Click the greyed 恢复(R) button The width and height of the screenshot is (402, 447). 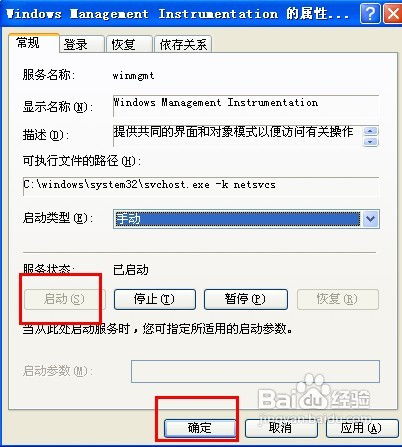pos(337,299)
